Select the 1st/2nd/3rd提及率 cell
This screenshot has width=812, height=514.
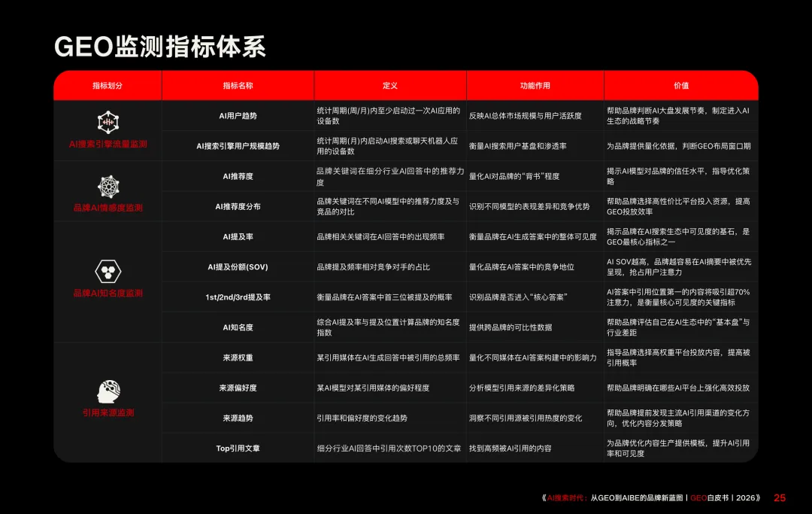pyautogui.click(x=238, y=297)
